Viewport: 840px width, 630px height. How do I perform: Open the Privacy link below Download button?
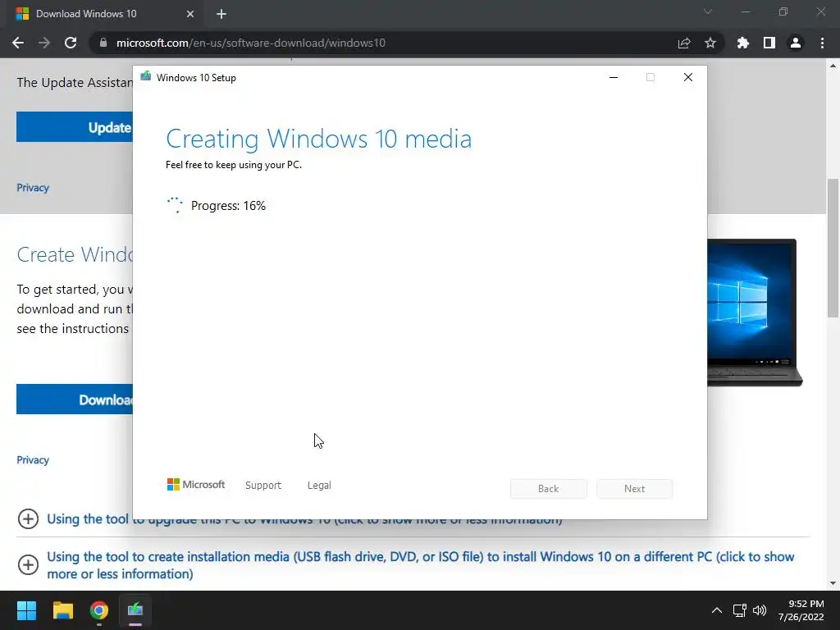click(x=33, y=459)
